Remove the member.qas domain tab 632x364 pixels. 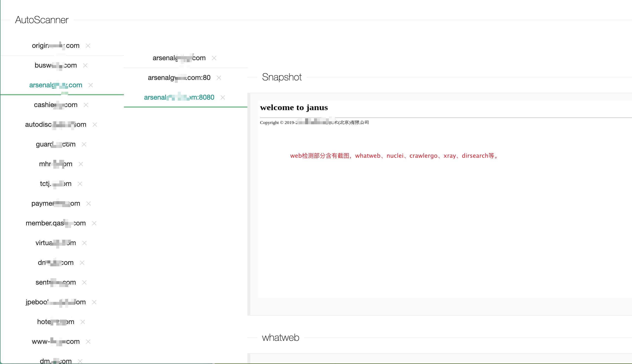tap(94, 223)
